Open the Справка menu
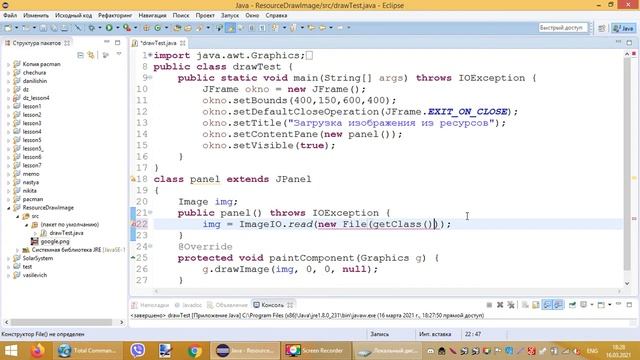This screenshot has height=360, width=640. (276, 15)
